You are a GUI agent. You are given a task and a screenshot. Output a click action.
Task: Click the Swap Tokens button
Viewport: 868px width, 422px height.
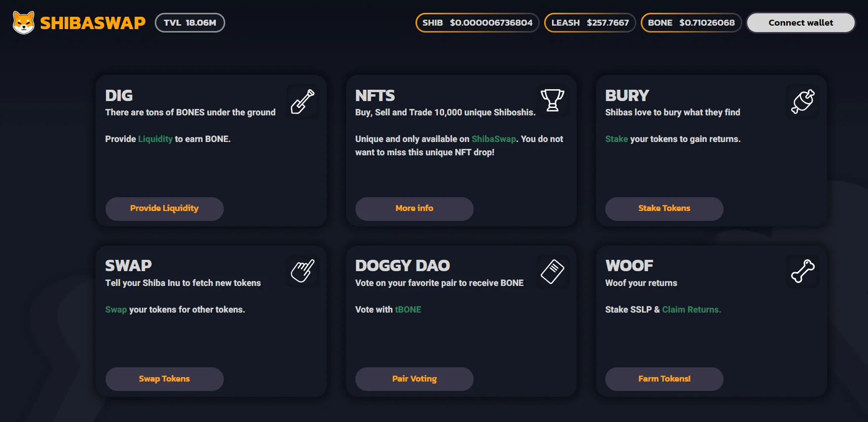pos(164,379)
